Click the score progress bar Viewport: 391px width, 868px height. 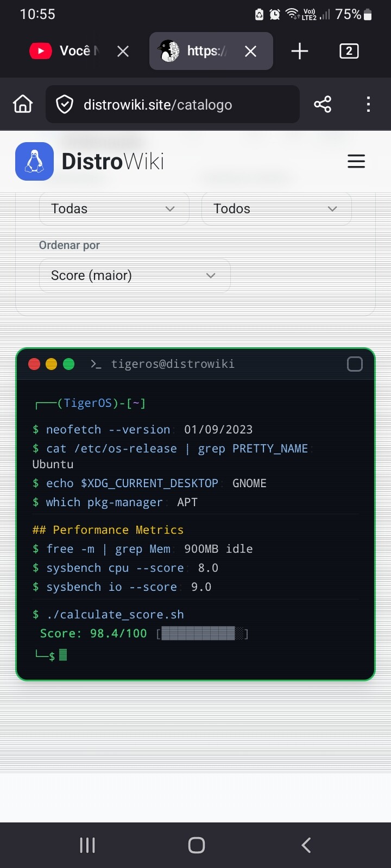tap(202, 634)
